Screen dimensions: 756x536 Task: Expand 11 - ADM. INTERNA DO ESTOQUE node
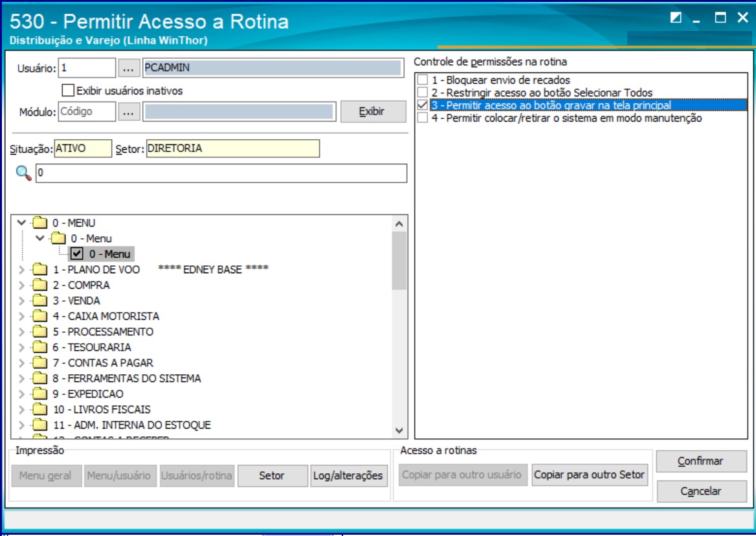click(x=21, y=425)
